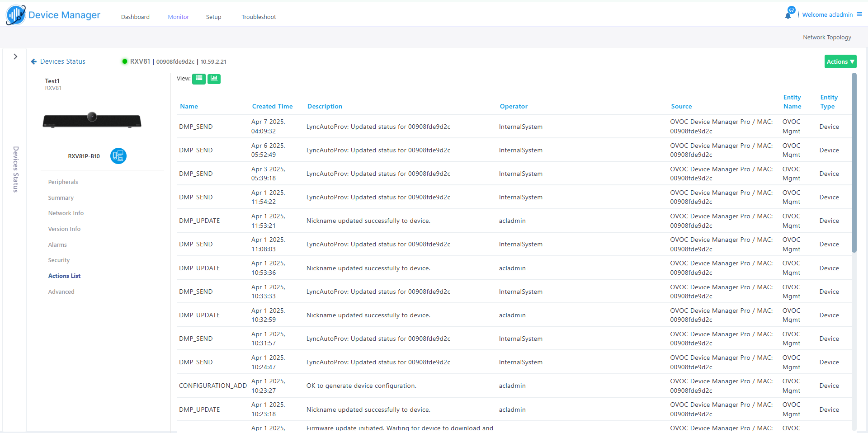Click the Test1 device nickname
The width and height of the screenshot is (868, 433).
(52, 81)
